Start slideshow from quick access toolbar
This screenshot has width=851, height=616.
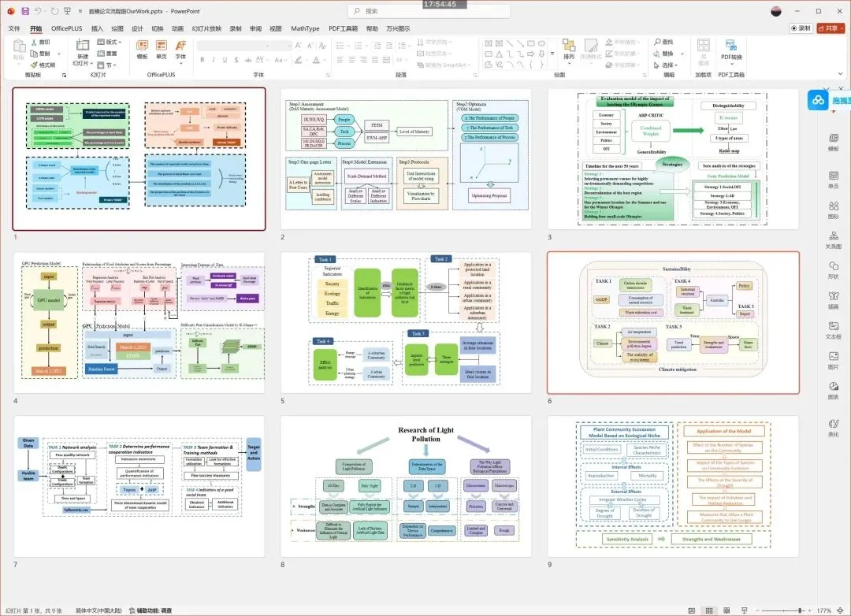67,11
